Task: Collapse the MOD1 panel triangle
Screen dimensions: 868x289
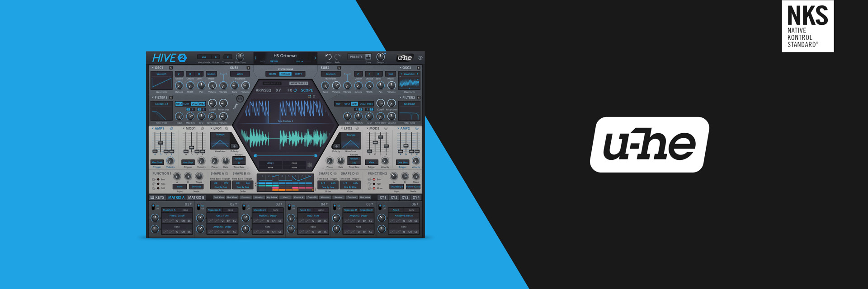Action: point(184,128)
